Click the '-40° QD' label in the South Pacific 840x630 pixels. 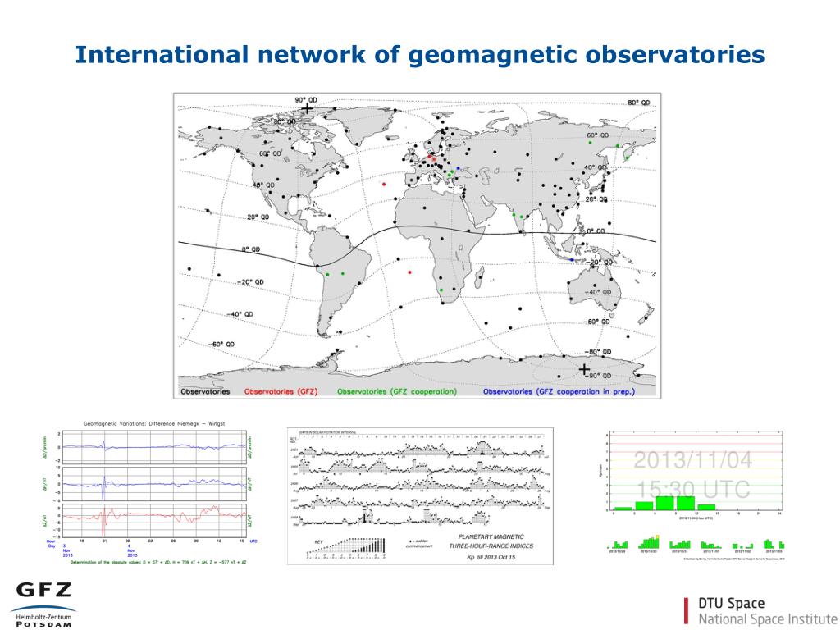(x=240, y=314)
